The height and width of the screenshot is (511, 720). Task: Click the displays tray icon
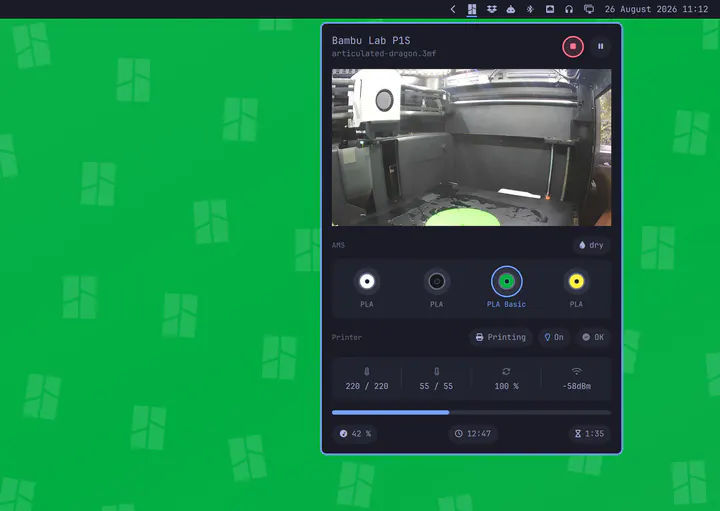pos(589,9)
